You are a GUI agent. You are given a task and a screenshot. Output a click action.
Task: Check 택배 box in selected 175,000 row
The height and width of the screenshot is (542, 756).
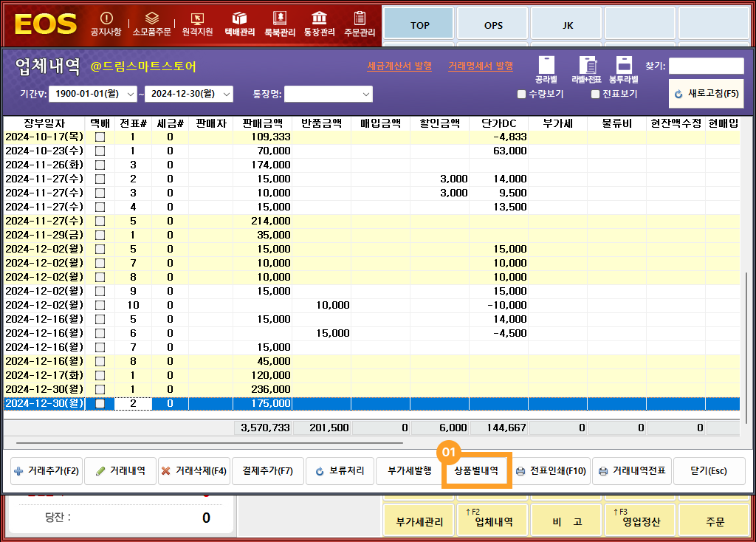(100, 404)
